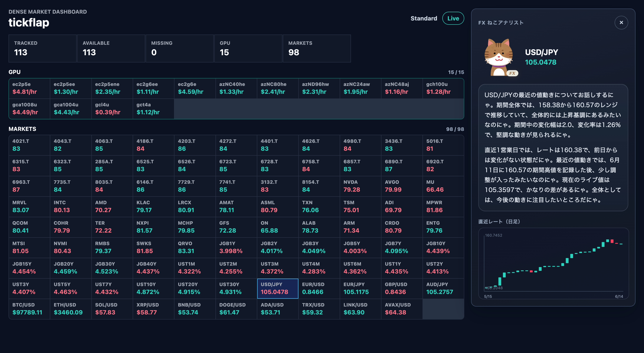Click the TRACKED 113 stat card
Viewport: 644px width, 353px height.
point(43,48)
